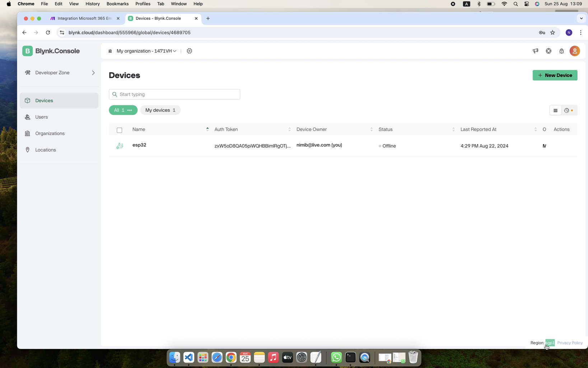The image size is (588, 368).
Task: Open QuickTime Player from the Dock
Action: (x=365, y=358)
